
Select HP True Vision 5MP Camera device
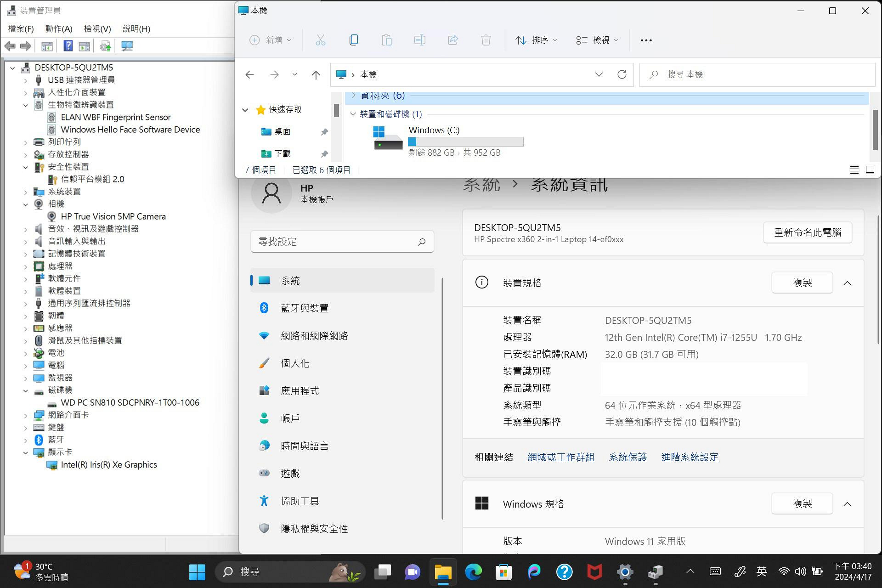tap(113, 217)
